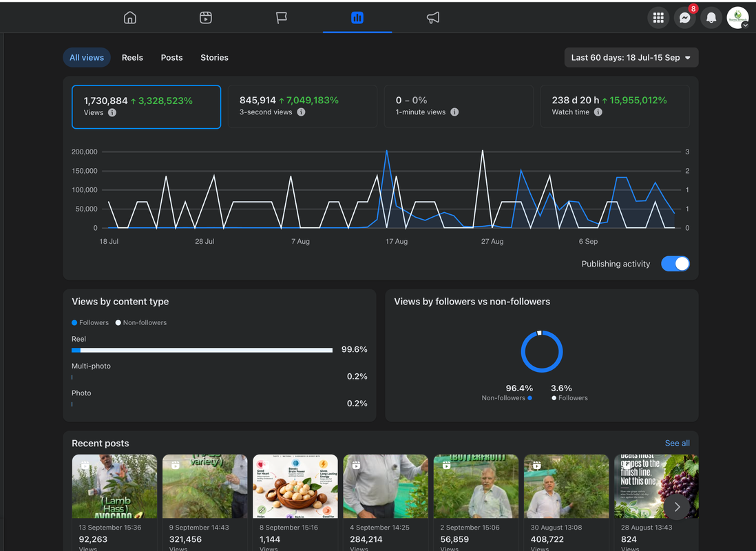Switch to the Stories tab
Viewport: 756px width, 551px height.
coord(215,57)
